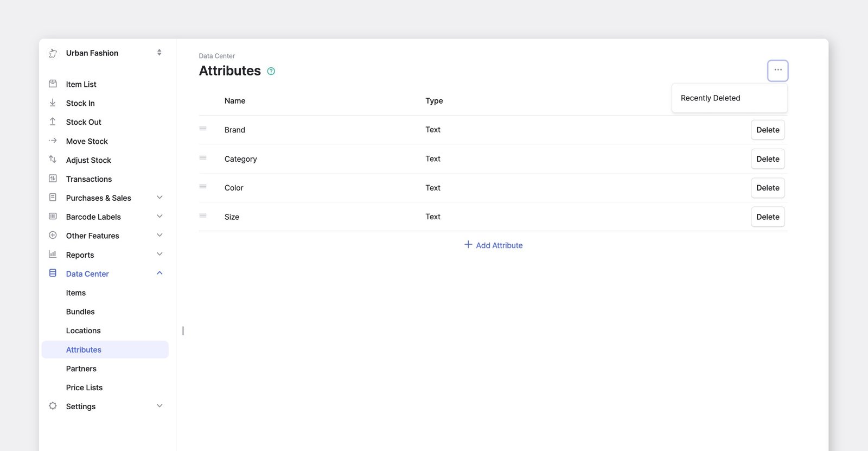Click the Item List box icon
This screenshot has height=451, width=868.
coord(53,84)
